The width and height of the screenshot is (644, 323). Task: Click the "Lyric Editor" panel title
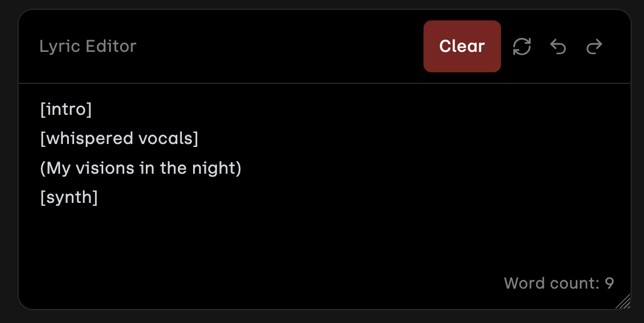point(87,47)
